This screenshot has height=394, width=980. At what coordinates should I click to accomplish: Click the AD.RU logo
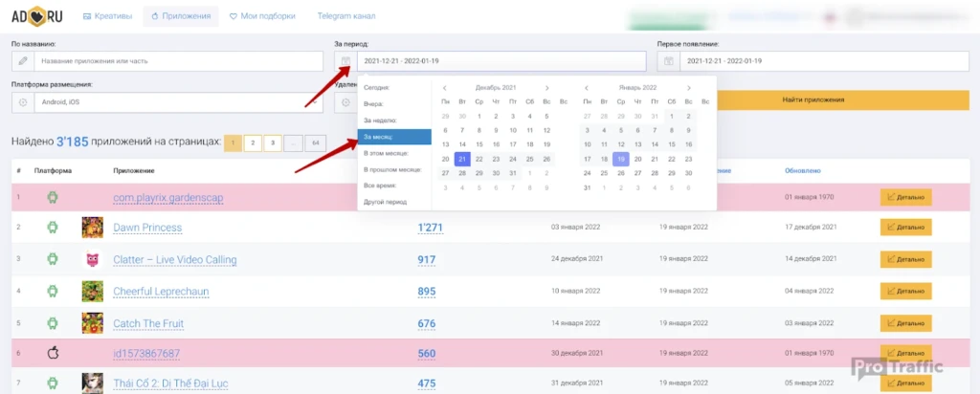[37, 15]
